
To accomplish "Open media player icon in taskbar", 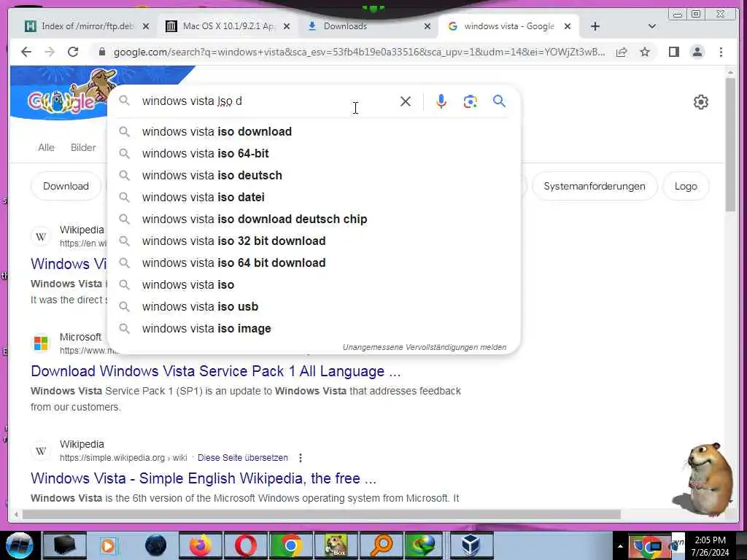I will point(109,545).
